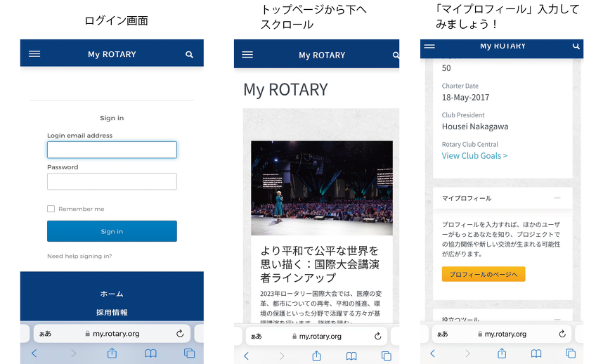Tap share icon in left Safari toolbar
Viewport: 603px width, 364px height.
112,353
